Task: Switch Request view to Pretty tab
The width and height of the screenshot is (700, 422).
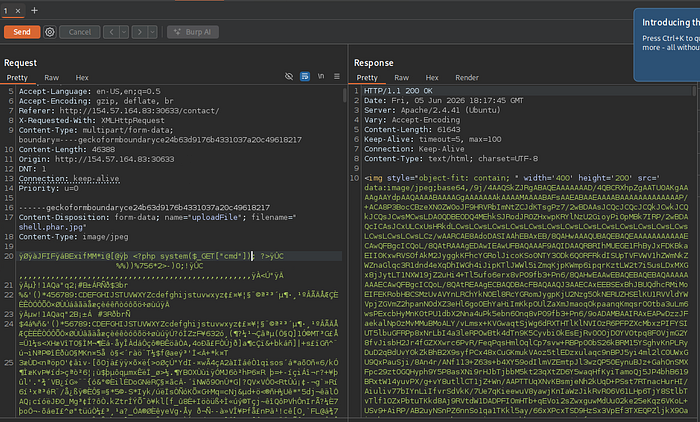Action: pyautogui.click(x=17, y=78)
